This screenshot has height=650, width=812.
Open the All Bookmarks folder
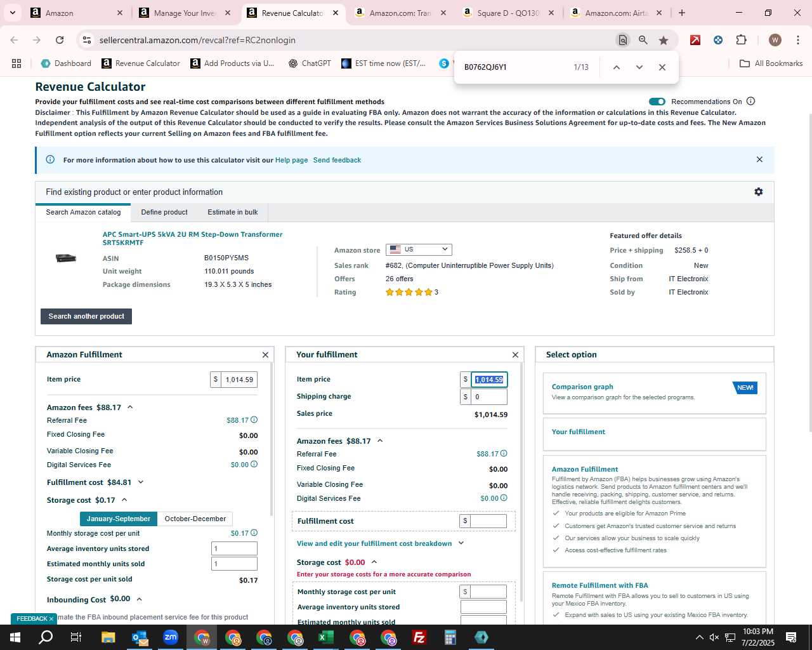point(771,63)
